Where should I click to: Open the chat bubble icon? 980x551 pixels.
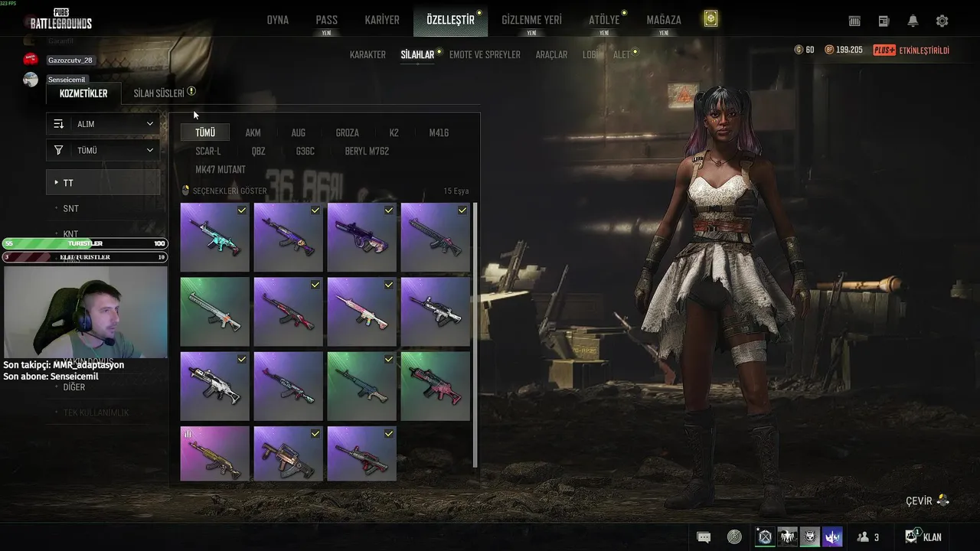pos(704,537)
